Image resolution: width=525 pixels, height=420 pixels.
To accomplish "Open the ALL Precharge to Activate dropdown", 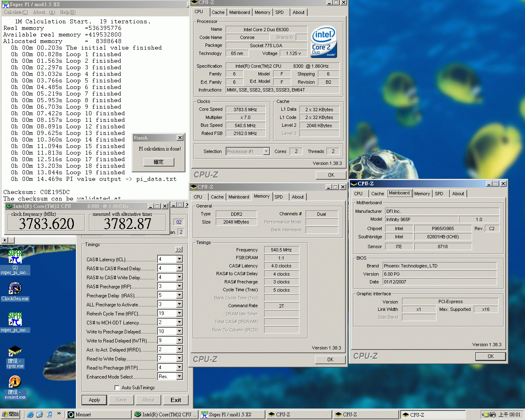I will pyautogui.click(x=179, y=304).
